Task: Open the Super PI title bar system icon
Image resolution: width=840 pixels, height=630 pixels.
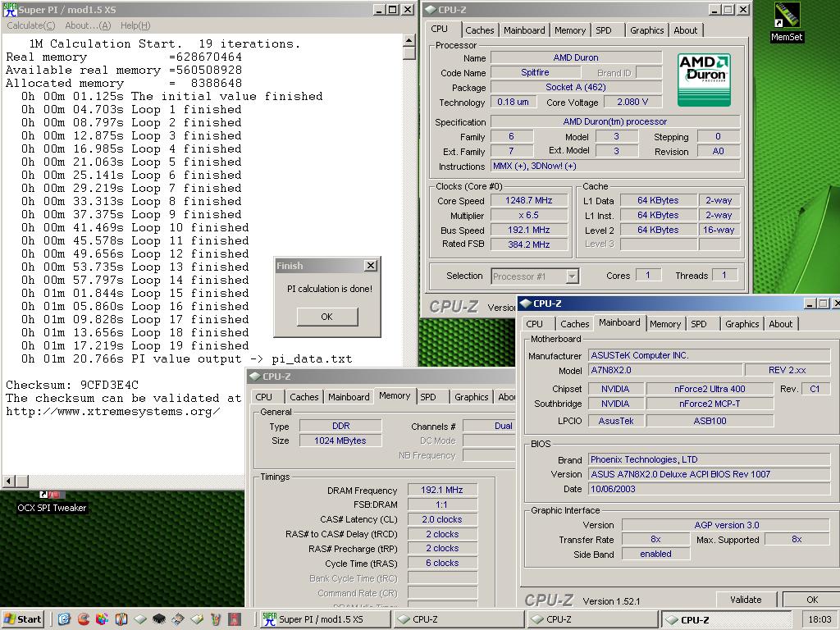Action: pos(10,10)
